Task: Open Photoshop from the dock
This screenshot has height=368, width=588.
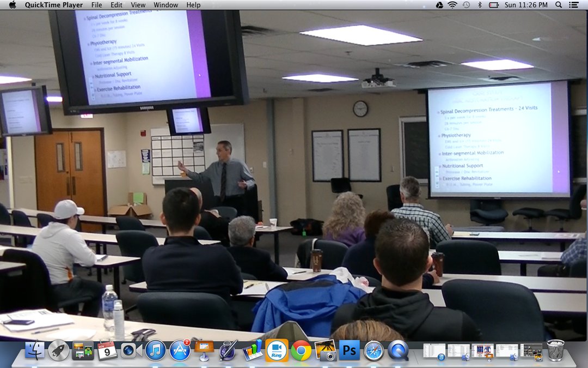Action: [x=350, y=351]
